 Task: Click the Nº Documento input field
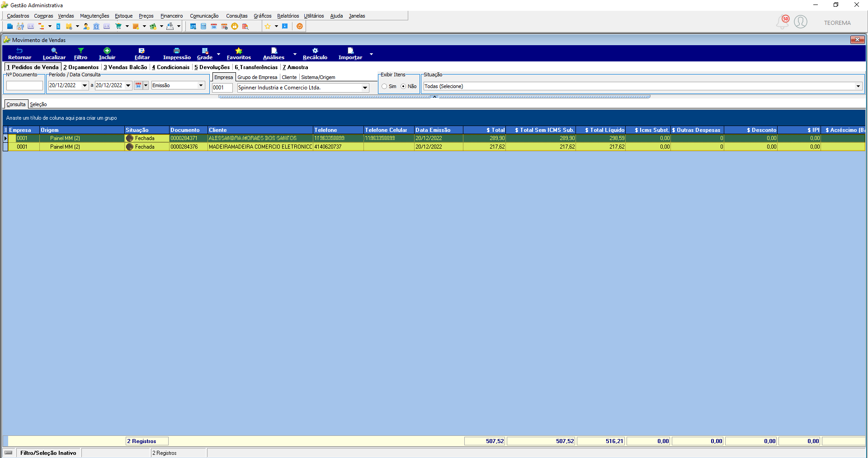point(24,86)
